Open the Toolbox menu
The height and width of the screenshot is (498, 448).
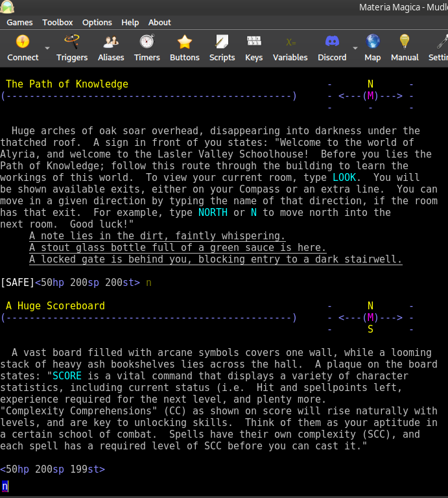pos(58,22)
